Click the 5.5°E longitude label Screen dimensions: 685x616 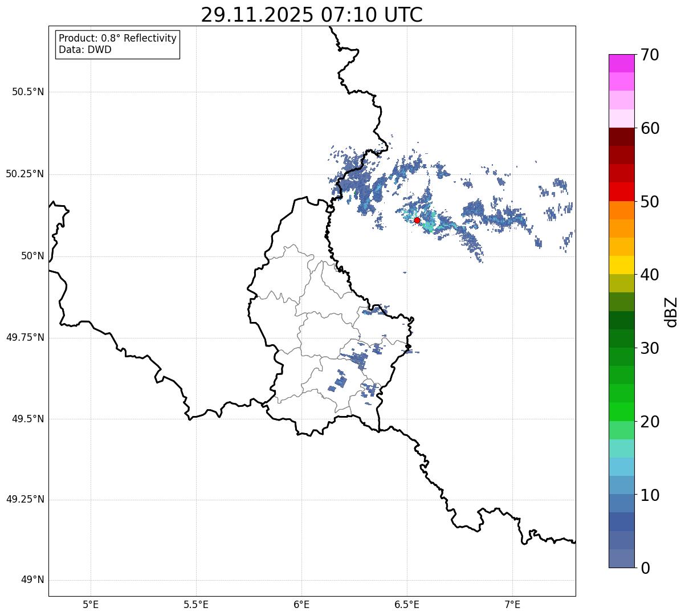(196, 605)
